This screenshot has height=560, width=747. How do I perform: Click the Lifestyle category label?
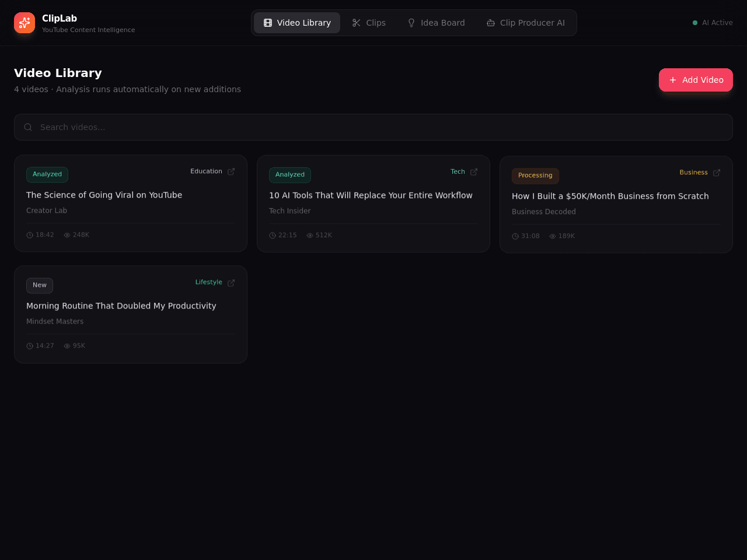208,282
